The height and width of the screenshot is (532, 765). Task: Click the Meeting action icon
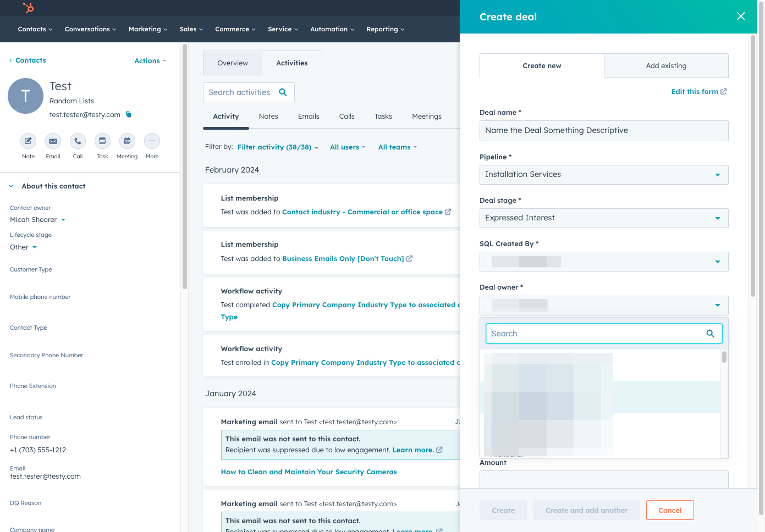coord(127,141)
